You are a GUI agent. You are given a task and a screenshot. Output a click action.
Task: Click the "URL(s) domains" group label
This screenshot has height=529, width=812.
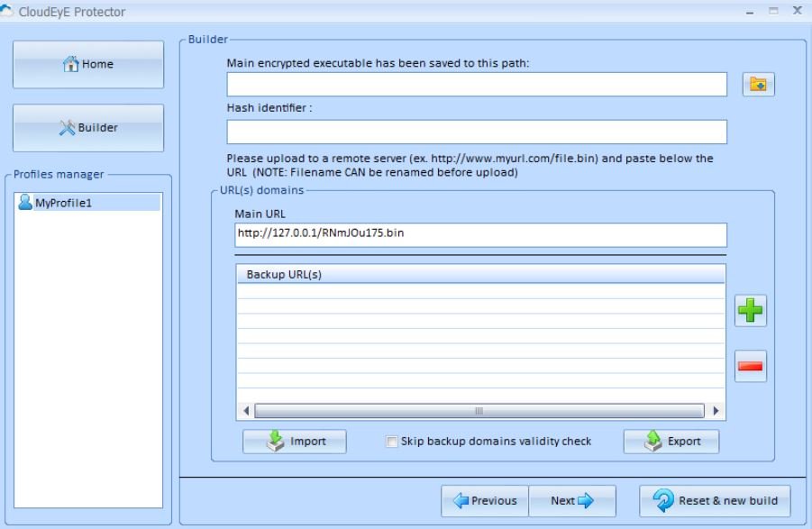pos(261,190)
